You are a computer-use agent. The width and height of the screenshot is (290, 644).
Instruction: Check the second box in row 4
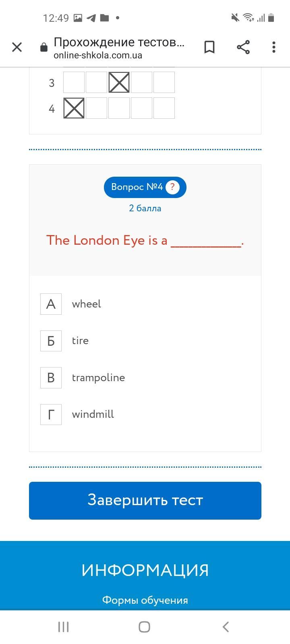click(97, 108)
